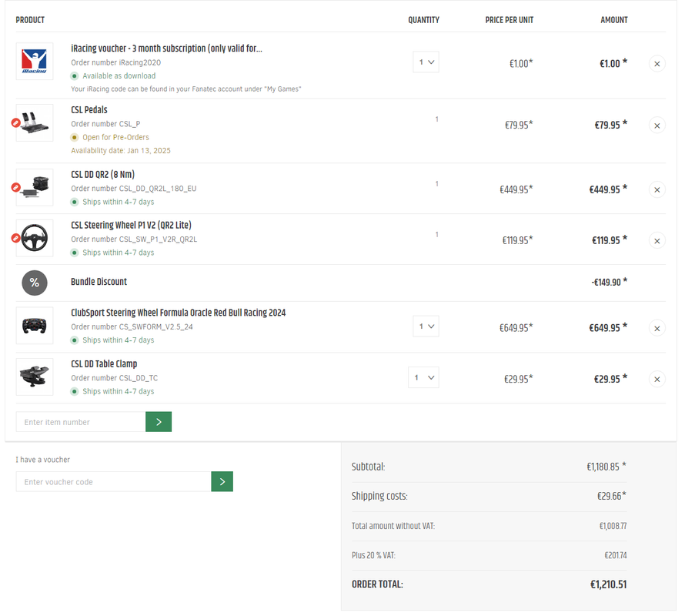Click the red icon beside CSL DD QR2 thumbnail

coord(16,187)
